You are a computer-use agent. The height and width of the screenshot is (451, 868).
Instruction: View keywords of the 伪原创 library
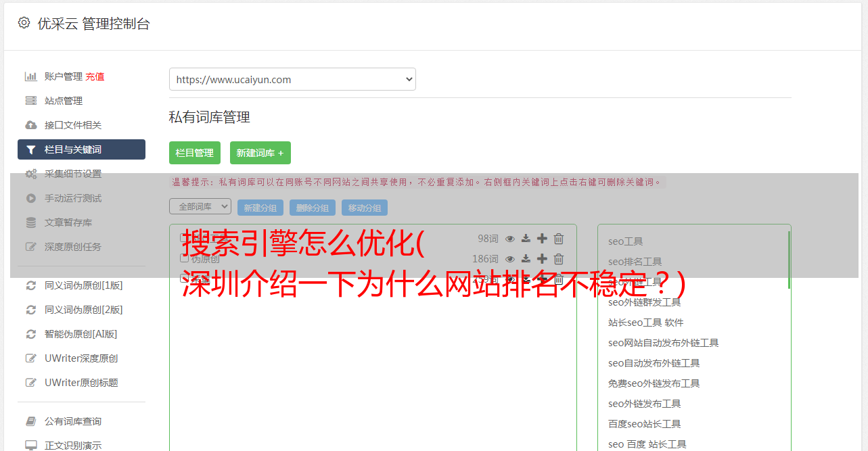click(x=510, y=259)
